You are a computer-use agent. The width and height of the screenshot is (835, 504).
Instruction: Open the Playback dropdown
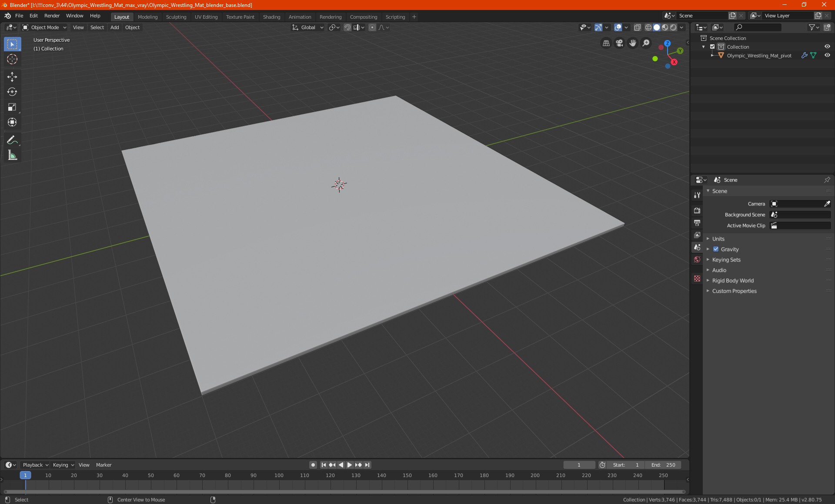tap(35, 465)
